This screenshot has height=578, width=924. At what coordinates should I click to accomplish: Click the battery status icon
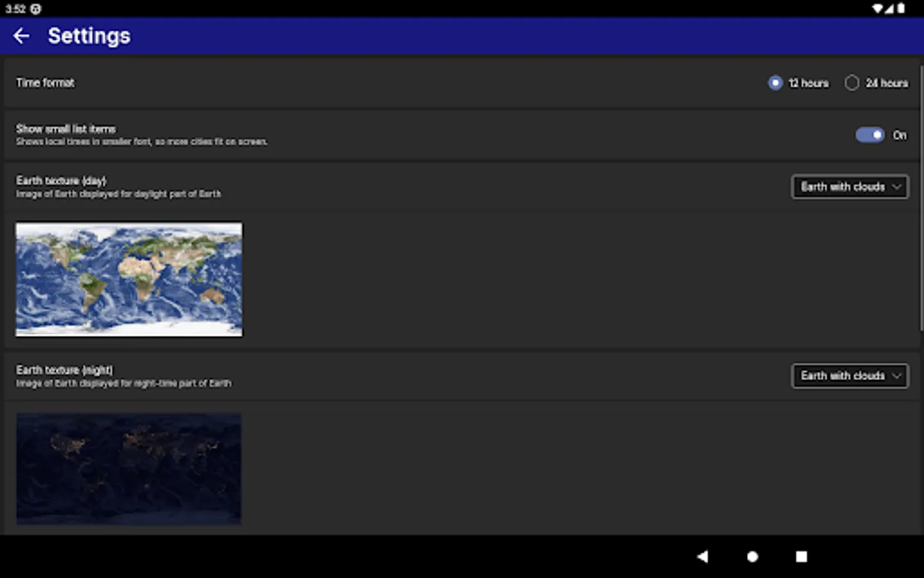point(901,8)
